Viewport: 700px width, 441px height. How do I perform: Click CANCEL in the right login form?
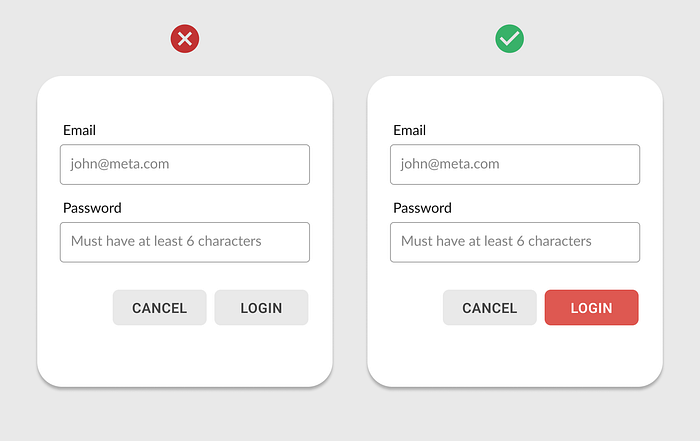pos(490,308)
